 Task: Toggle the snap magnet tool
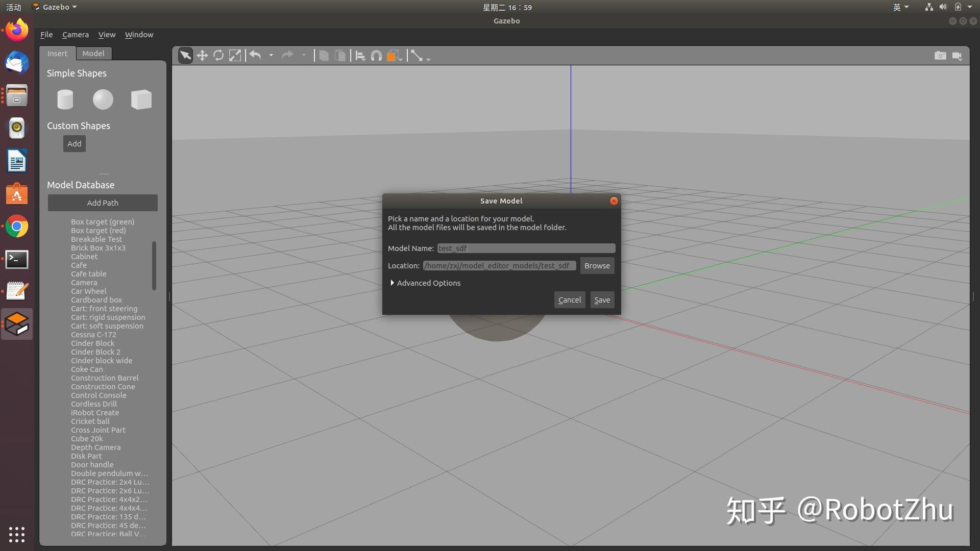[376, 56]
